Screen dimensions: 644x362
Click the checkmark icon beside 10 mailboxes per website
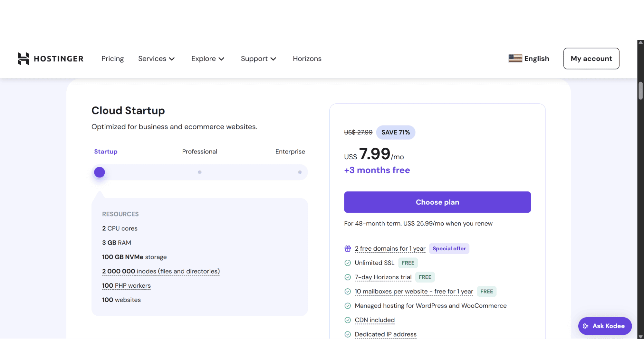348,292
